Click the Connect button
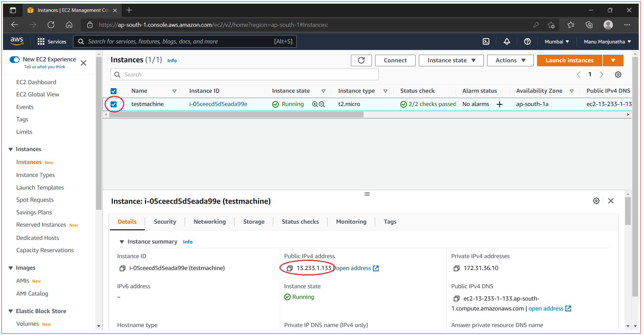Viewport: 644px width, 335px height. click(395, 60)
